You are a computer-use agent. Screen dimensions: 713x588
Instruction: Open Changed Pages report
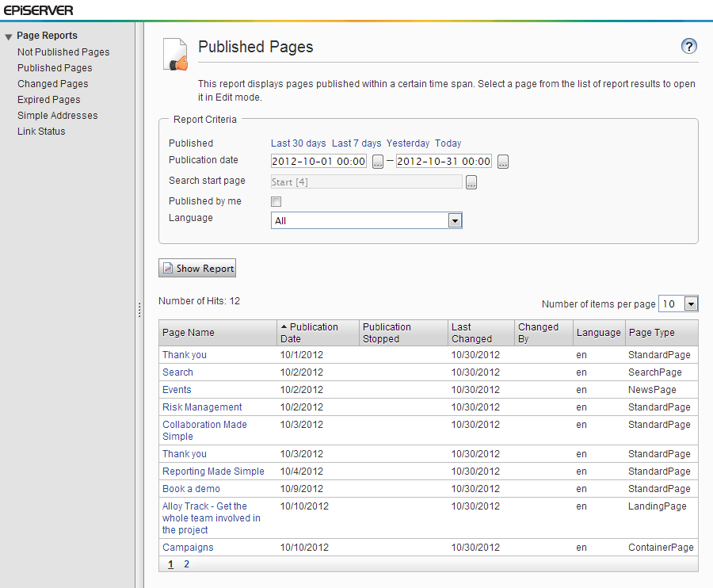tap(53, 84)
